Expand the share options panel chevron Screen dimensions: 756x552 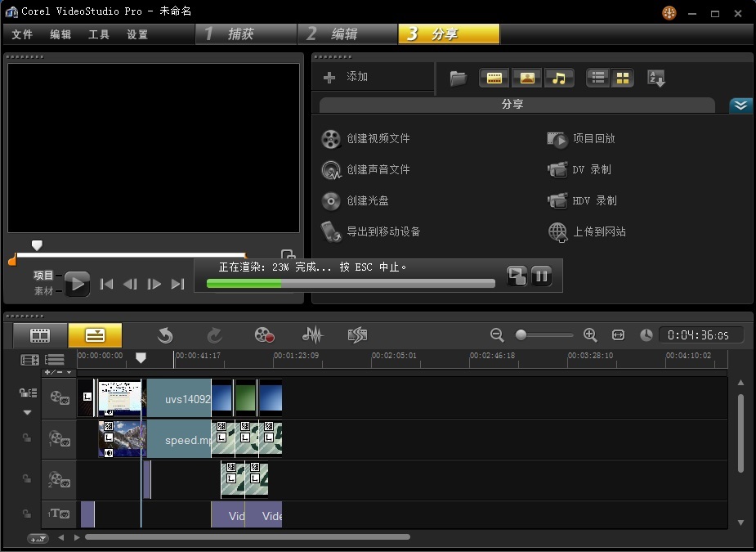[x=740, y=105]
